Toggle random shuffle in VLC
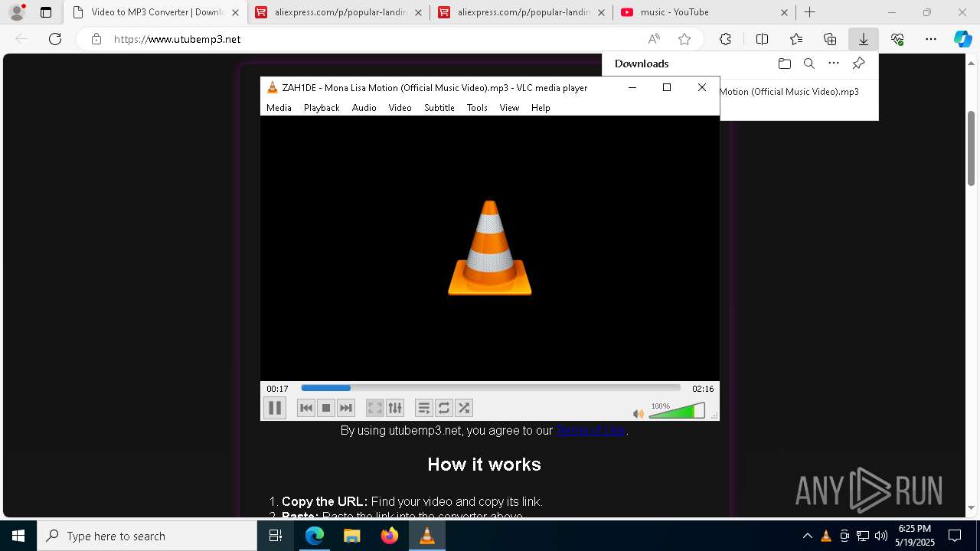 [x=464, y=408]
